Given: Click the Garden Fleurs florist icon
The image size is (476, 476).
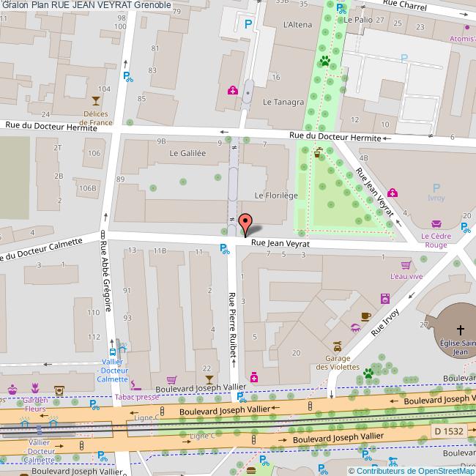Looking at the screenshot, I should [x=34, y=387].
